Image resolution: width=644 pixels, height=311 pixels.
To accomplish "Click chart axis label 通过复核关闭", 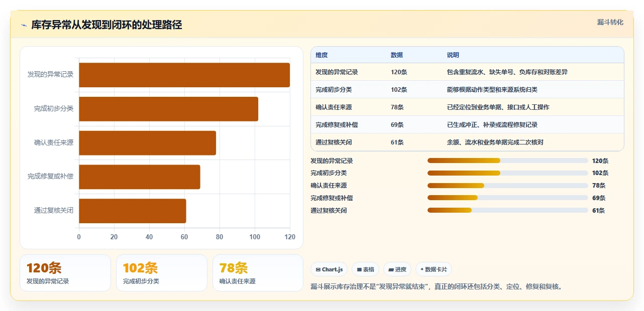I will 54,211.
